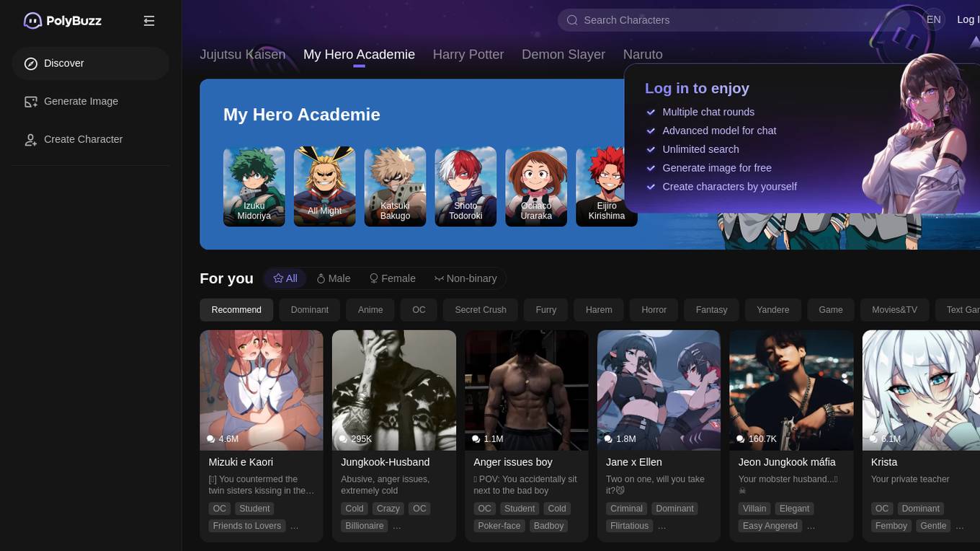Click the chat count icon on Jane x Ellen
980x551 pixels.
608,438
